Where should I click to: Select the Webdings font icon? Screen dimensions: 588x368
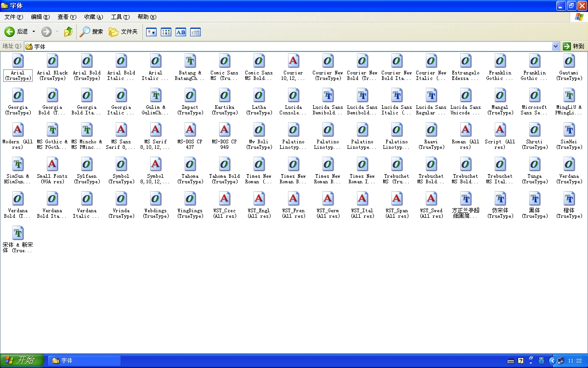click(156, 198)
